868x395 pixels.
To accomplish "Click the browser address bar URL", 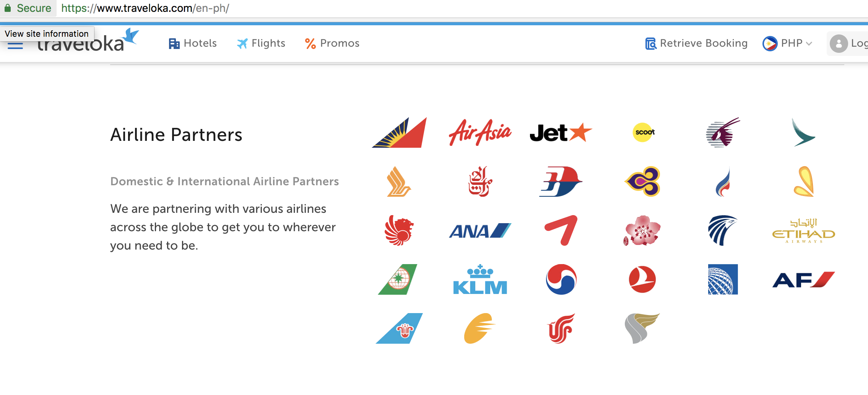I will (145, 8).
